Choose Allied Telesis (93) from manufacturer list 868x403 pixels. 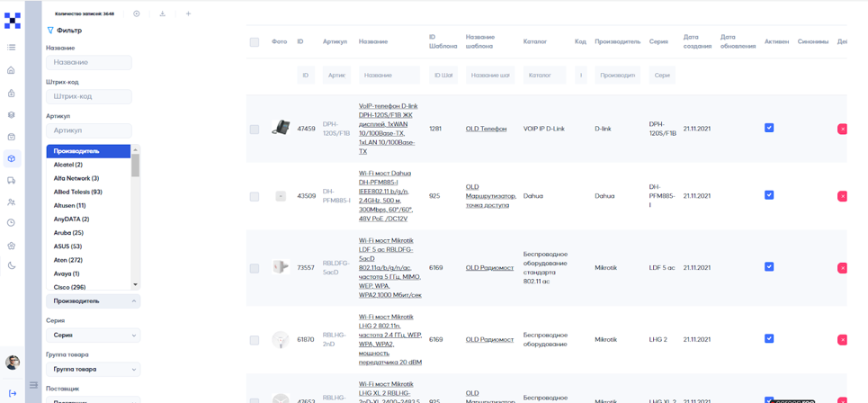pyautogui.click(x=88, y=193)
